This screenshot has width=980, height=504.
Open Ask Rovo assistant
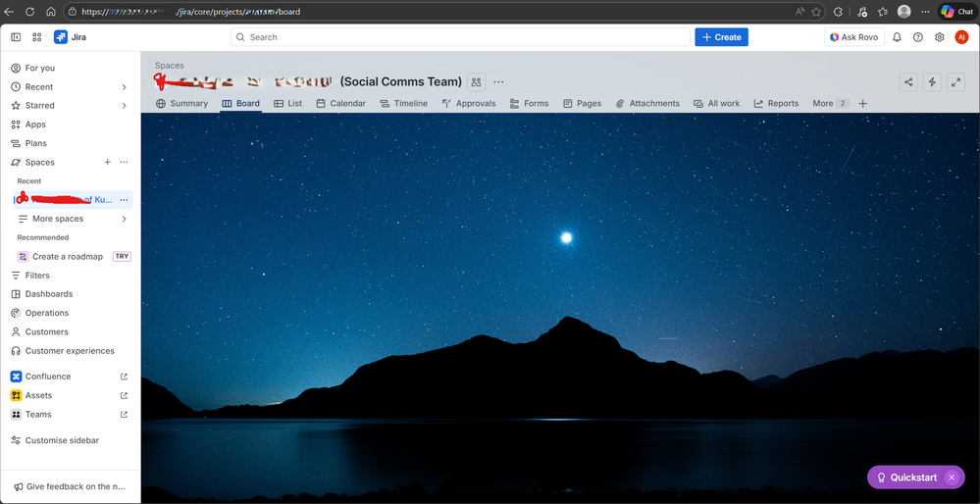854,37
